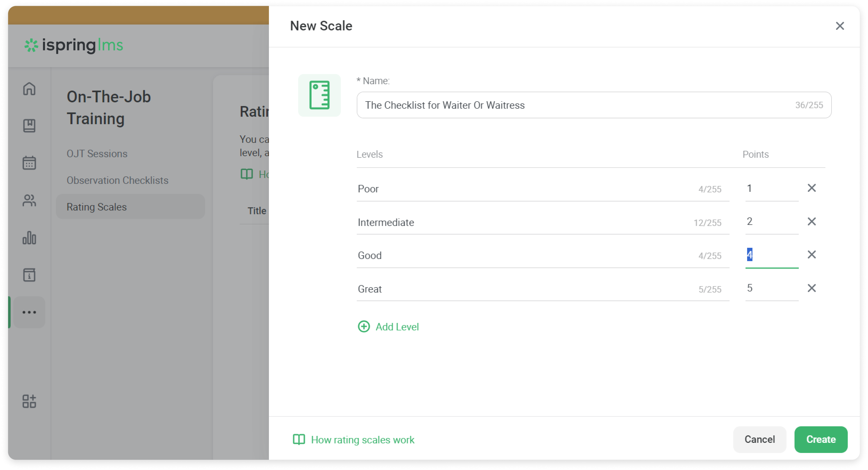Screen dimensions: 868x470
Task: Open the Home icon in sidebar
Action: click(x=29, y=89)
